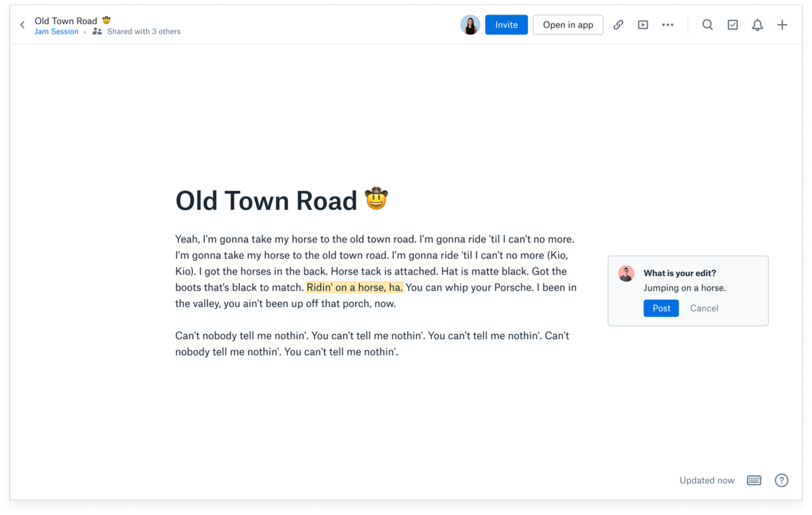Open the Jam Session folder link

[56, 31]
